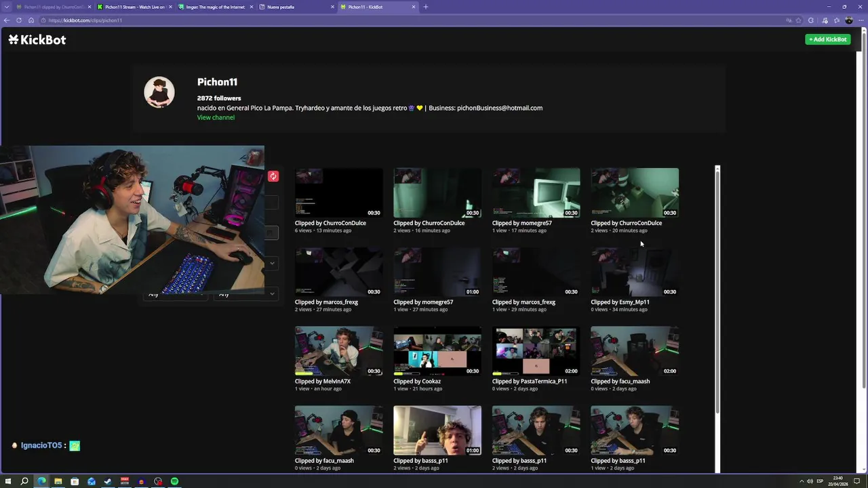Click the Copilot refresh icon in toolbar

click(811, 20)
